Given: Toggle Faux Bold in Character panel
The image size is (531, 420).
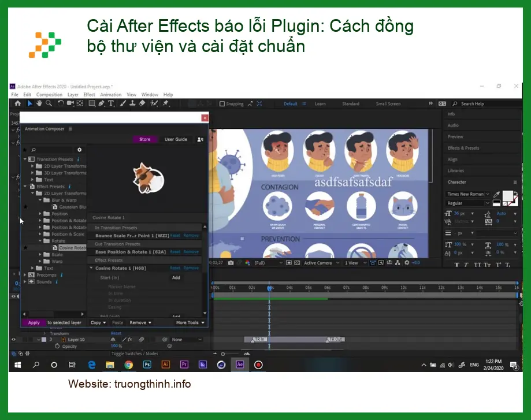Looking at the screenshot, I should click(457, 265).
